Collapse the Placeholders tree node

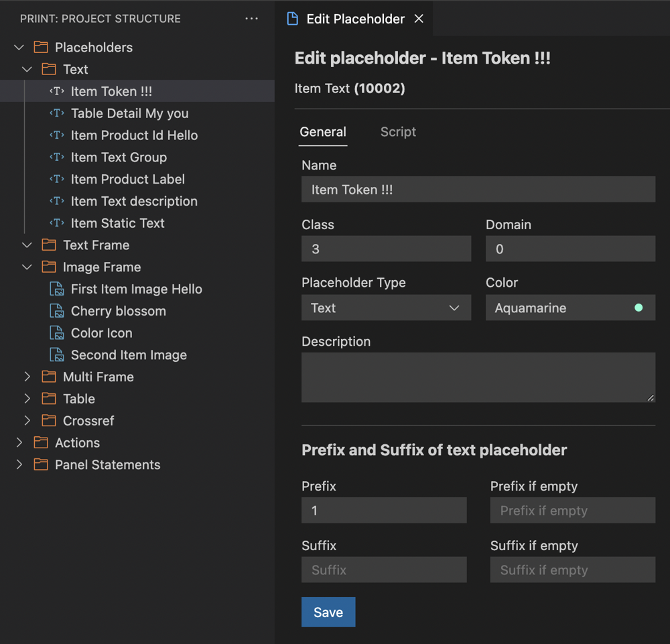[19, 47]
